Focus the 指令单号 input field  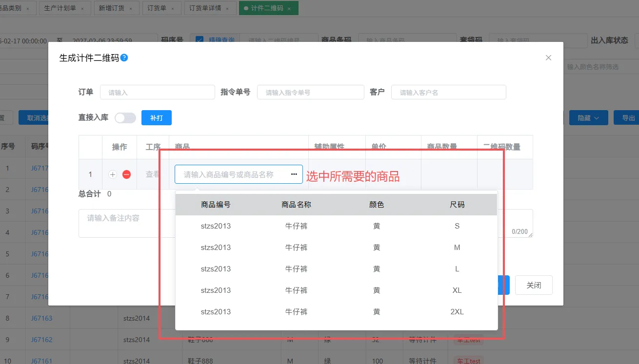pyautogui.click(x=310, y=92)
